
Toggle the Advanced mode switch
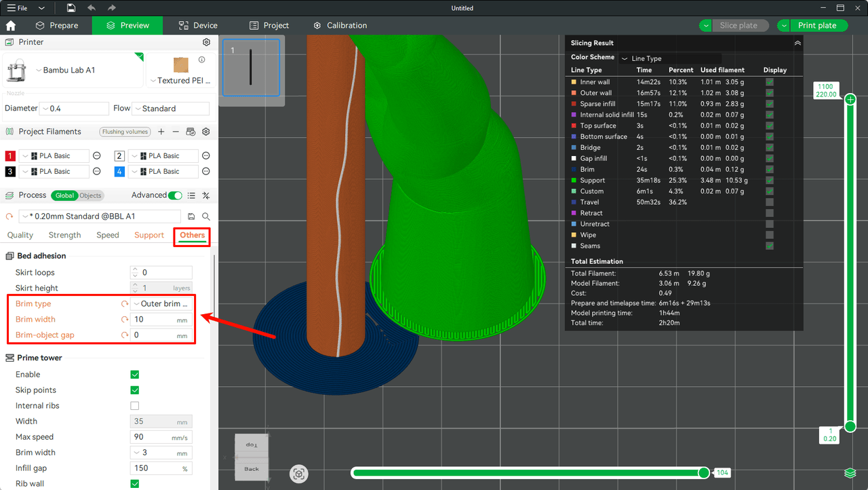[175, 195]
